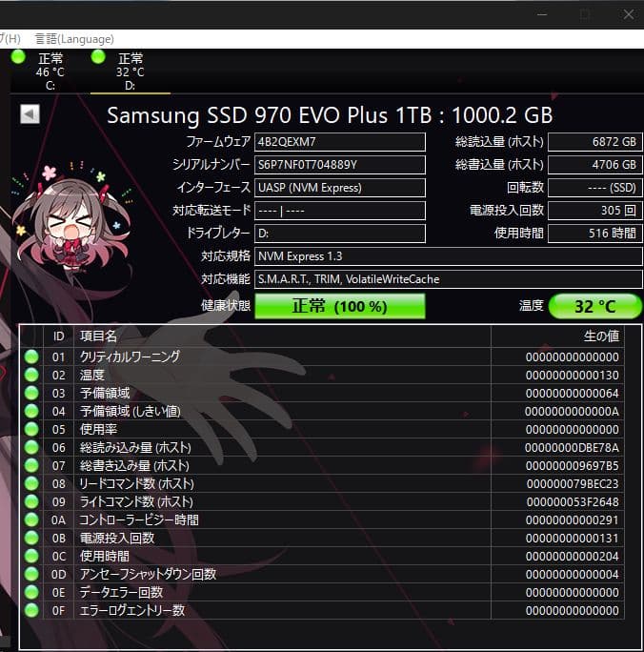The image size is (644, 652).
Task: Select the クリティカルワーニング row
Action: click(322, 357)
